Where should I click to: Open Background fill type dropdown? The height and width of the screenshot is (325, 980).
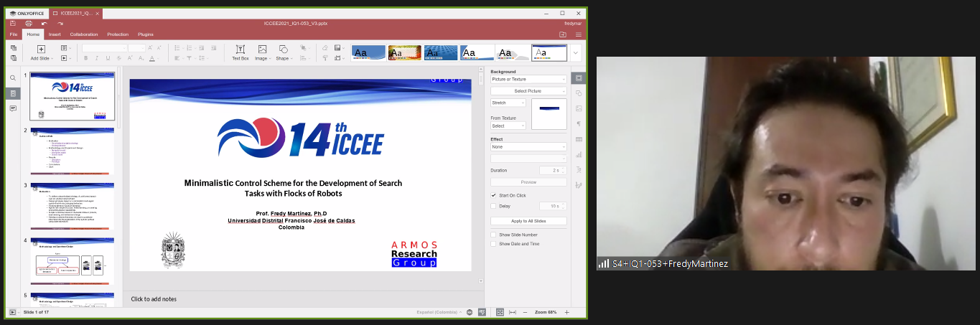tap(528, 80)
